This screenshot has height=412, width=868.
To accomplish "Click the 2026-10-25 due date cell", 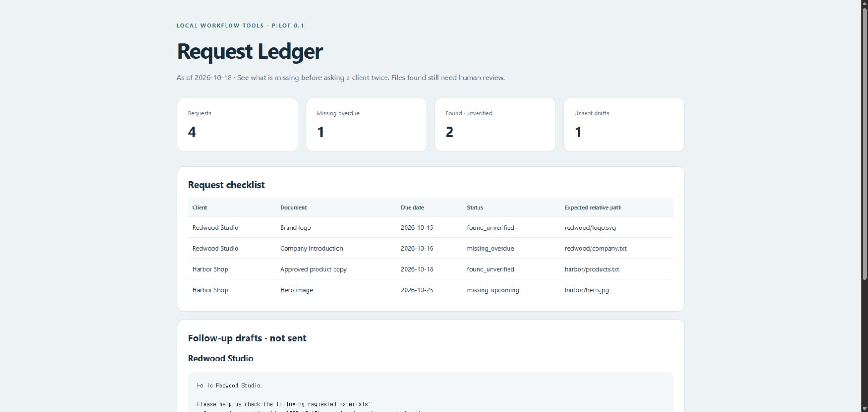I will click(417, 290).
